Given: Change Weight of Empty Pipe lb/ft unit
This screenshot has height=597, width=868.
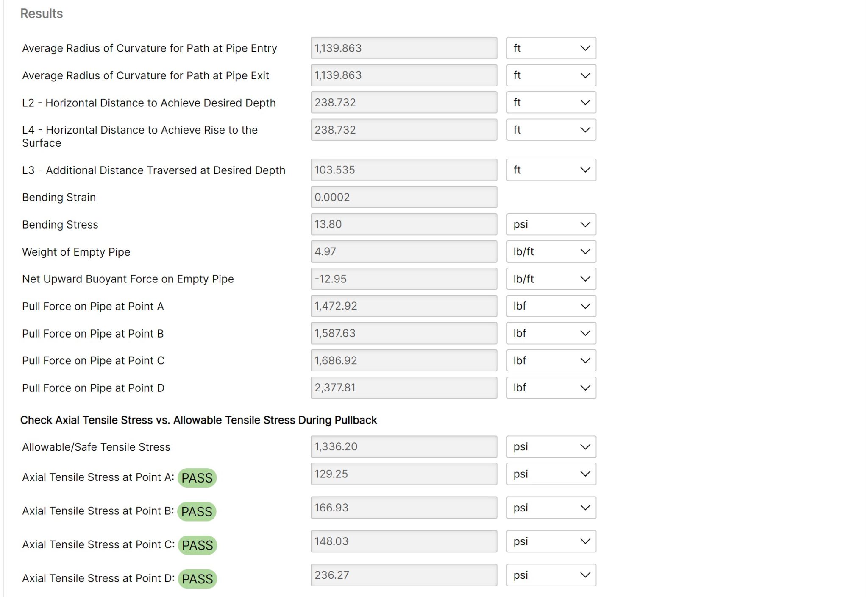Looking at the screenshot, I should [x=551, y=251].
